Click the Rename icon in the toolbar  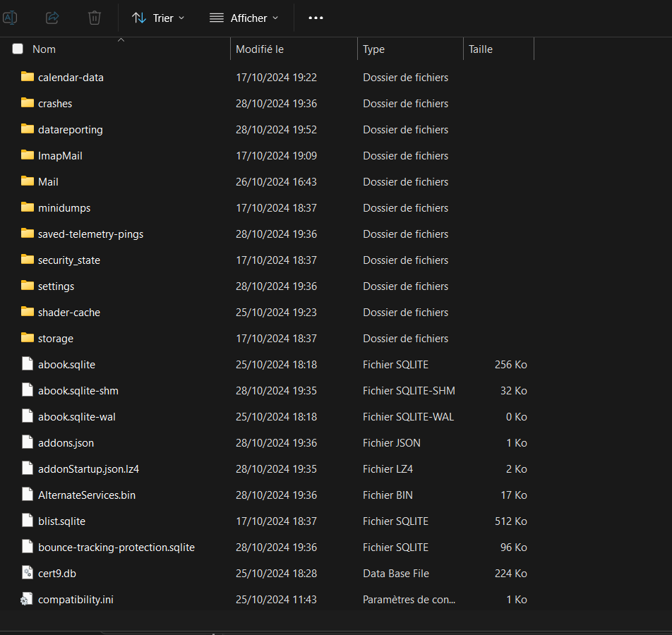tap(10, 18)
